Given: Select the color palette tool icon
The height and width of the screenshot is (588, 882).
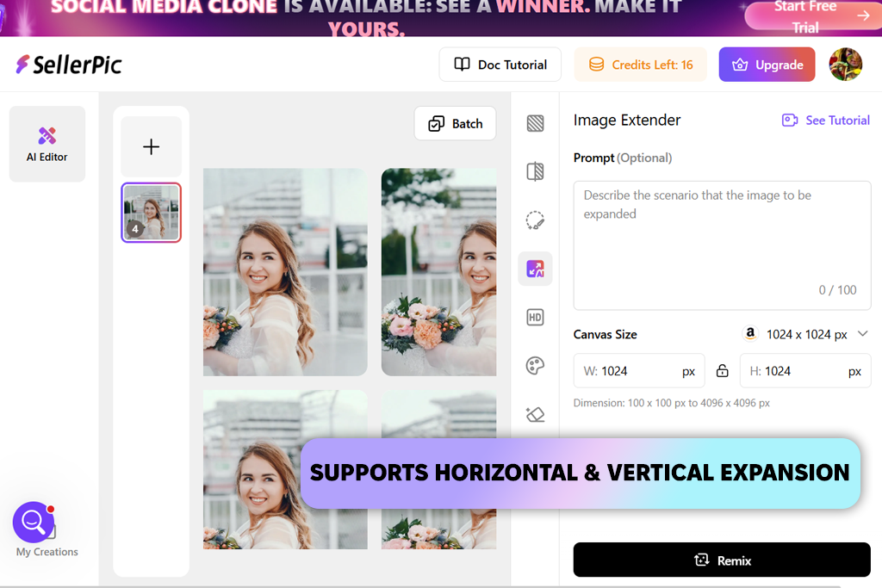Looking at the screenshot, I should click(535, 366).
